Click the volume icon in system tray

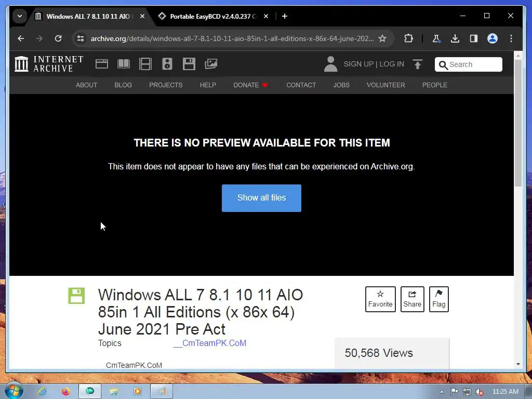click(x=479, y=392)
